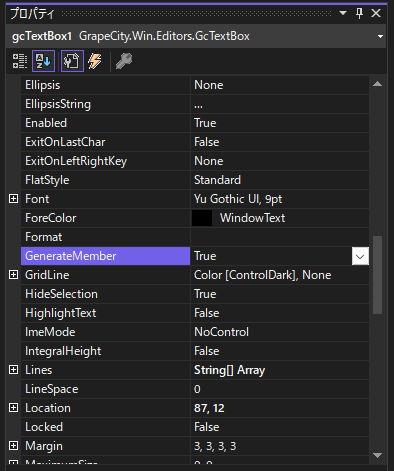Click the False value of ExitOnLastChar

[207, 142]
